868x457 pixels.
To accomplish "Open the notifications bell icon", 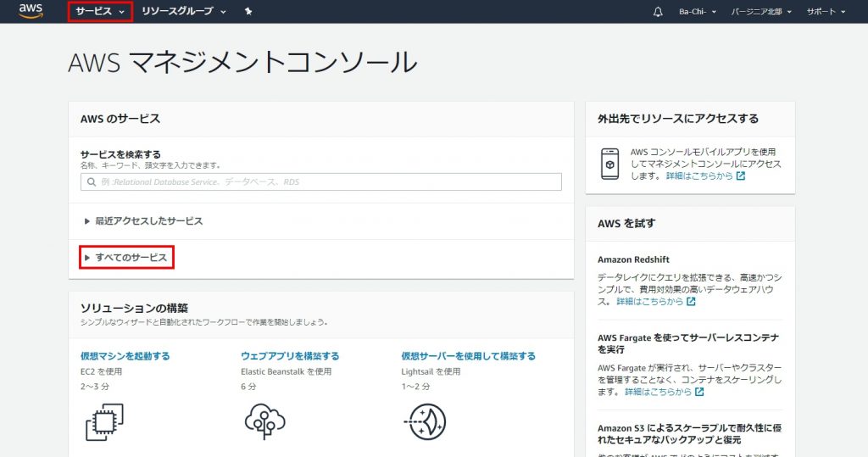I will [658, 11].
